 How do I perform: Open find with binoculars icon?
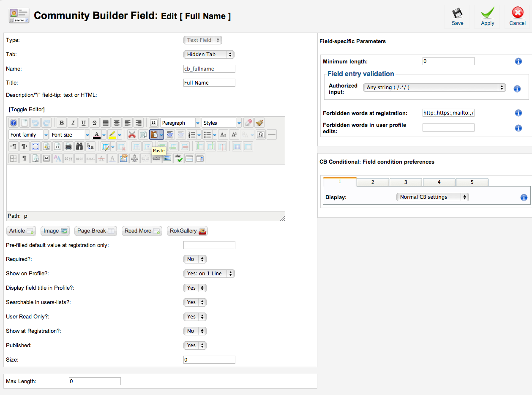79,146
